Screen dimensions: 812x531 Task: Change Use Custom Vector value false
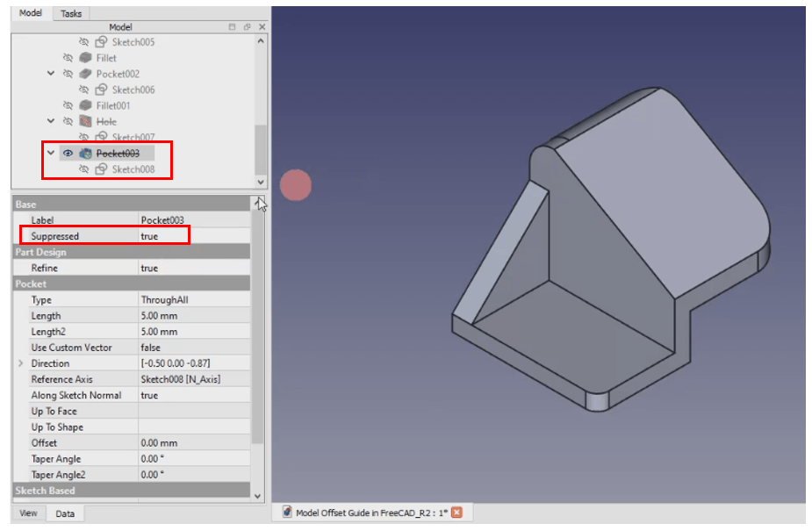pyautogui.click(x=194, y=348)
